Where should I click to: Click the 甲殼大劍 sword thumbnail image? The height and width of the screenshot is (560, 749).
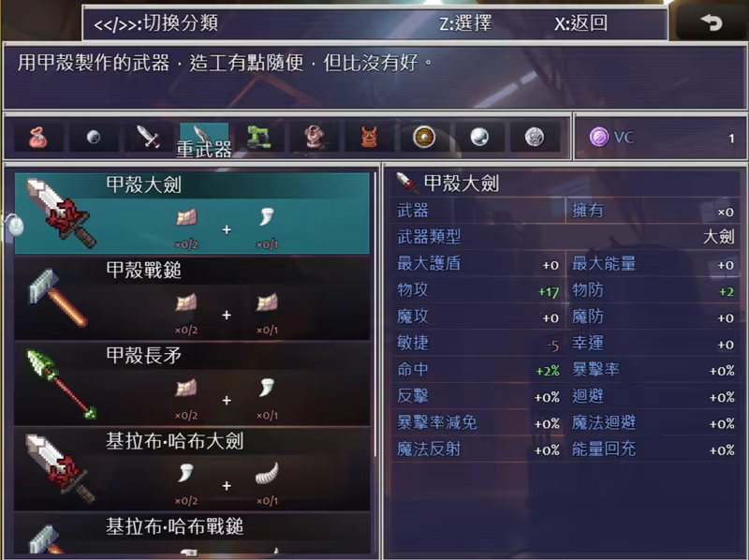pyautogui.click(x=61, y=214)
